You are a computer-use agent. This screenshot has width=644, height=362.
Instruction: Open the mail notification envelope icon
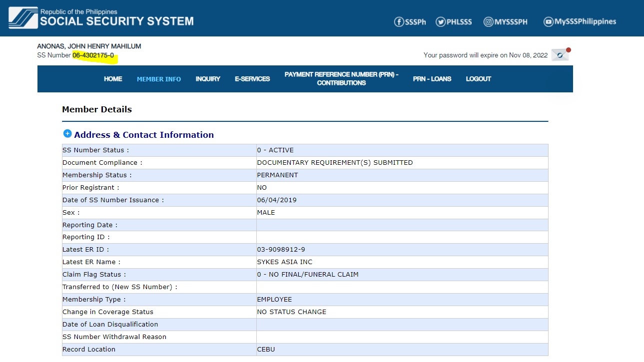pos(560,55)
